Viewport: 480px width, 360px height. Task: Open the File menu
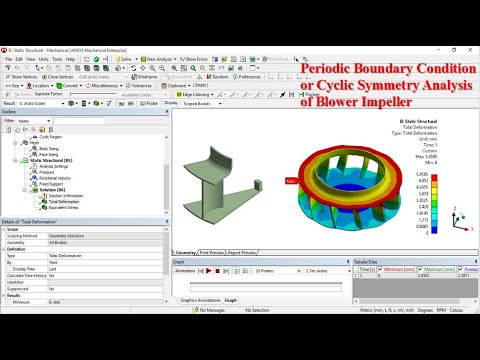[x=8, y=59]
